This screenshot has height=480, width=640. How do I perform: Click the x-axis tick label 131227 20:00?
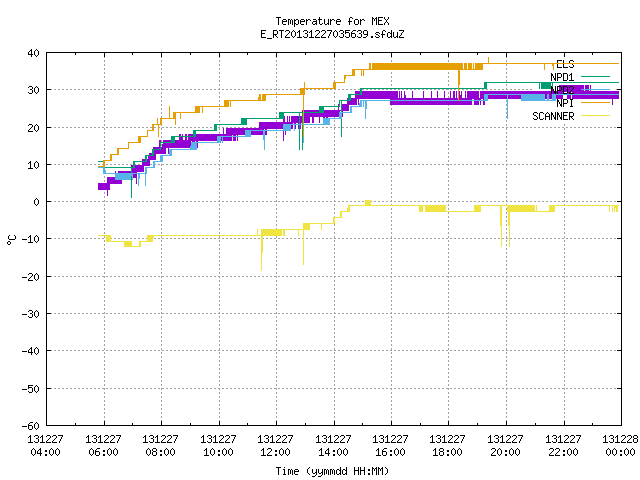coord(506,446)
